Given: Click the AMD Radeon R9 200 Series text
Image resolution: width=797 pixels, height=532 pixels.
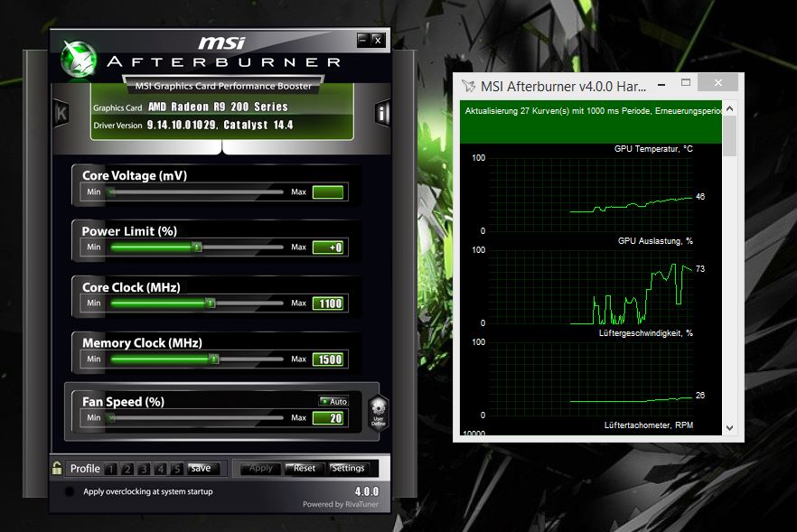Looking at the screenshot, I should tap(218, 107).
